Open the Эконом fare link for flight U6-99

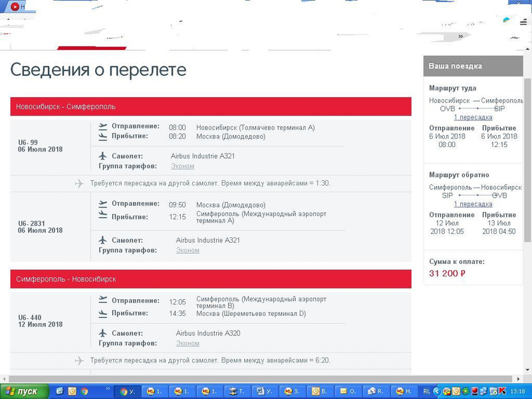pyautogui.click(x=182, y=166)
